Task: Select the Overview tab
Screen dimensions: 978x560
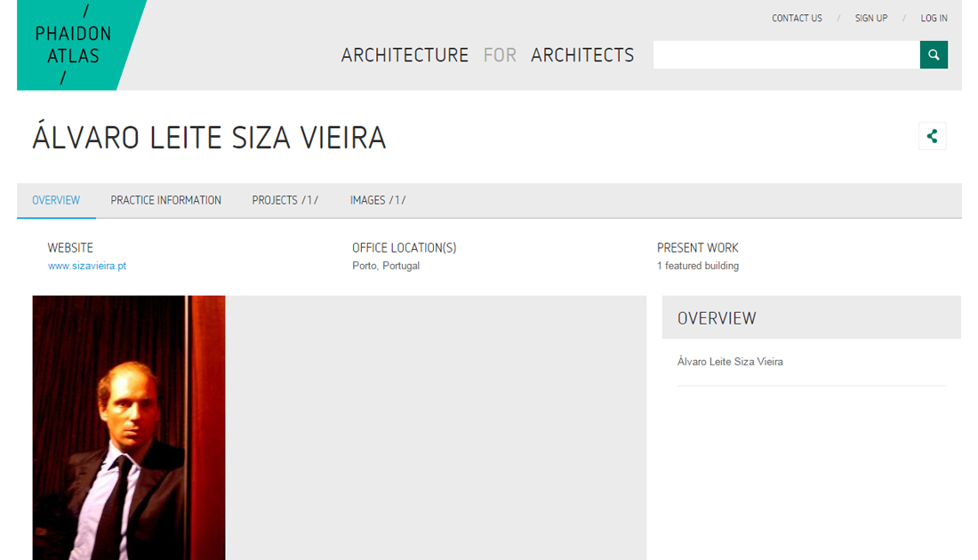Action: [x=56, y=200]
